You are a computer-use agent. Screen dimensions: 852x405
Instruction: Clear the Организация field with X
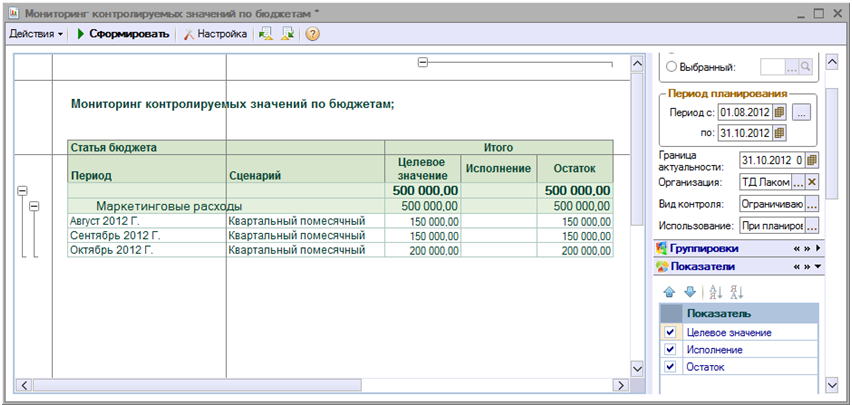tap(812, 182)
